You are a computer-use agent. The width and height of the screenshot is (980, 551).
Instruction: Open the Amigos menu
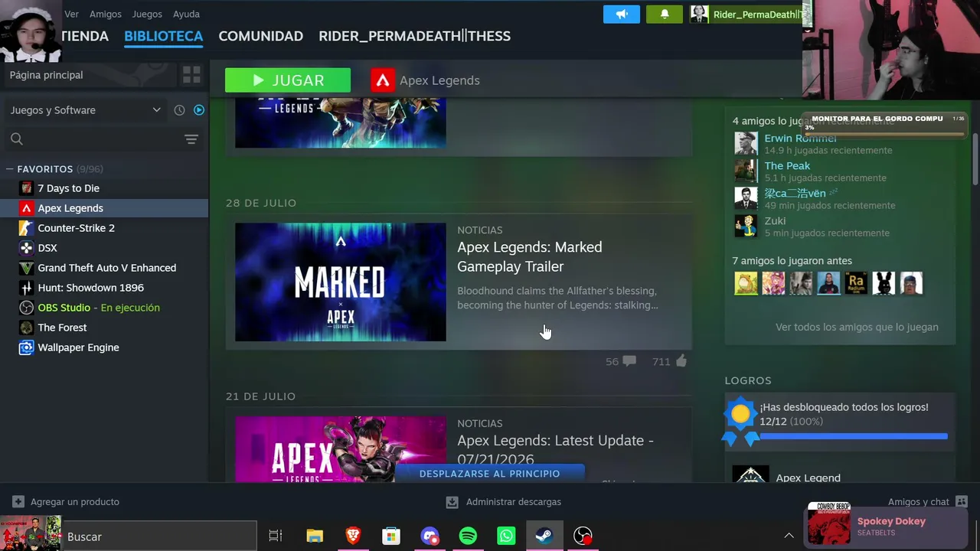pyautogui.click(x=106, y=14)
